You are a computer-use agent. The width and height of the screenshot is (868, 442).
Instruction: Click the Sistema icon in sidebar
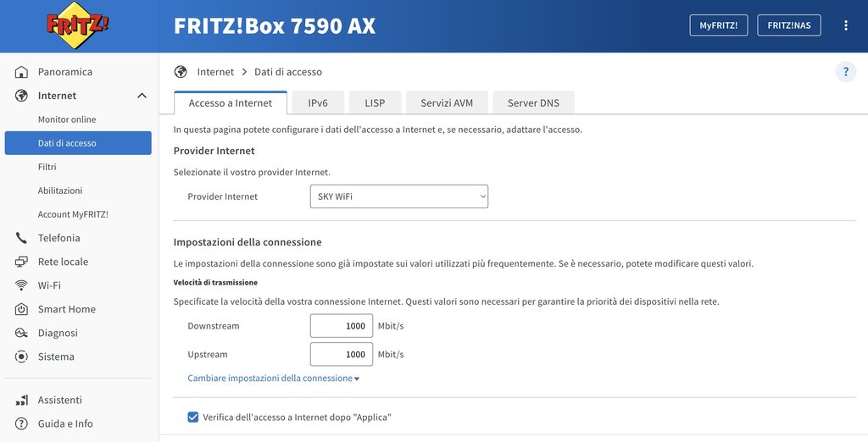pyautogui.click(x=22, y=356)
